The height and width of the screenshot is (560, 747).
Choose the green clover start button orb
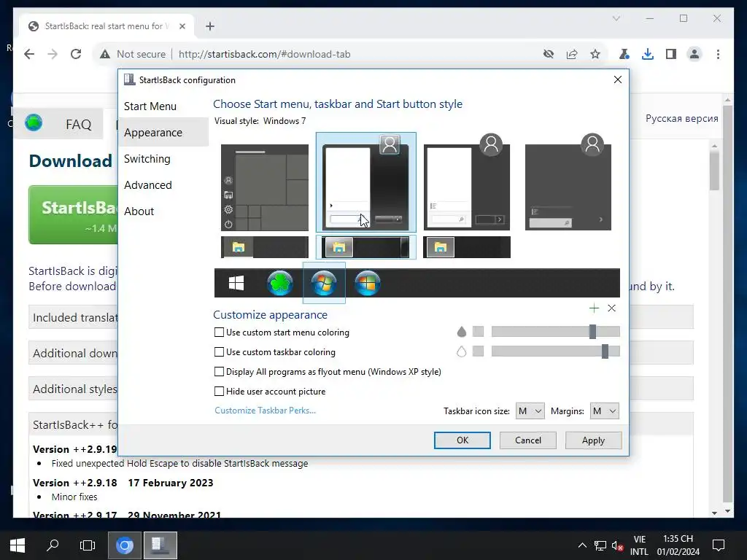pos(279,283)
